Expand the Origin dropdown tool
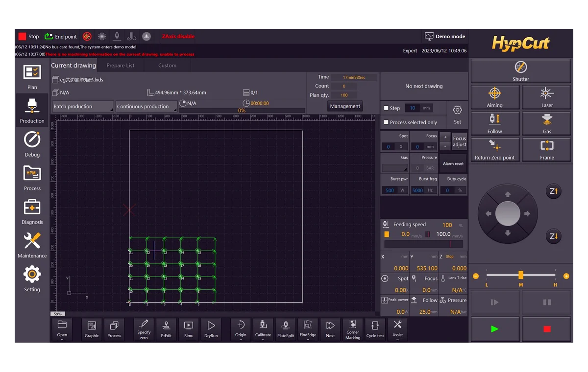This screenshot has height=372, width=588. pos(241,329)
